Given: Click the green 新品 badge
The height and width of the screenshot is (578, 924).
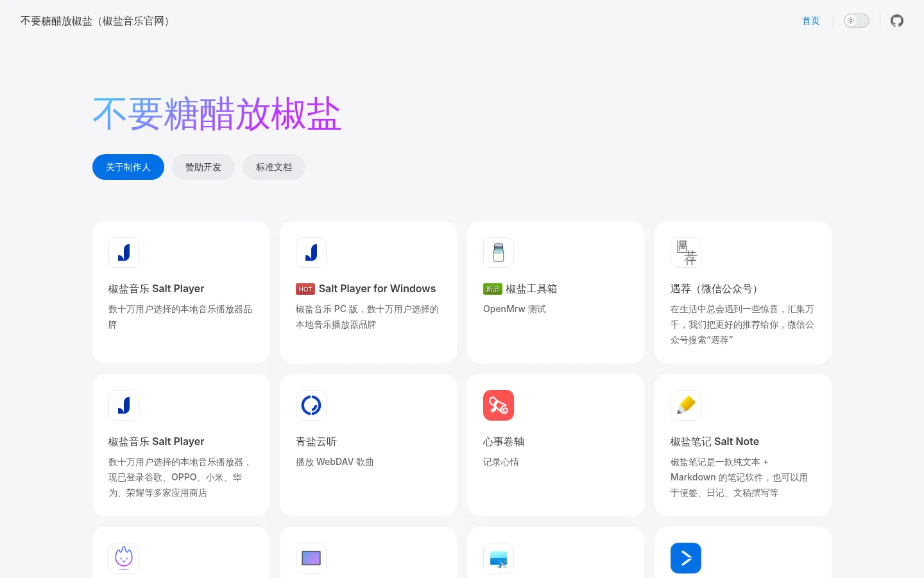Looking at the screenshot, I should click(493, 289).
